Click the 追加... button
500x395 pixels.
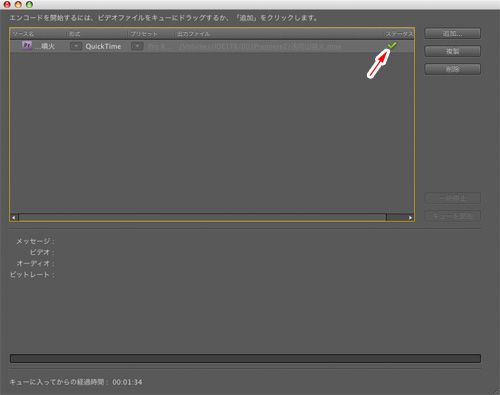[x=452, y=33]
